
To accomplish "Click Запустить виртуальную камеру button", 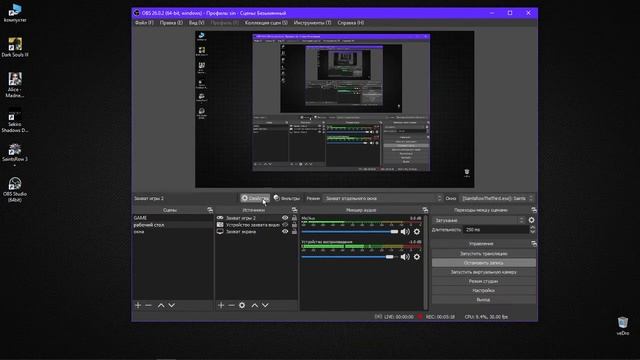I will click(x=484, y=272).
